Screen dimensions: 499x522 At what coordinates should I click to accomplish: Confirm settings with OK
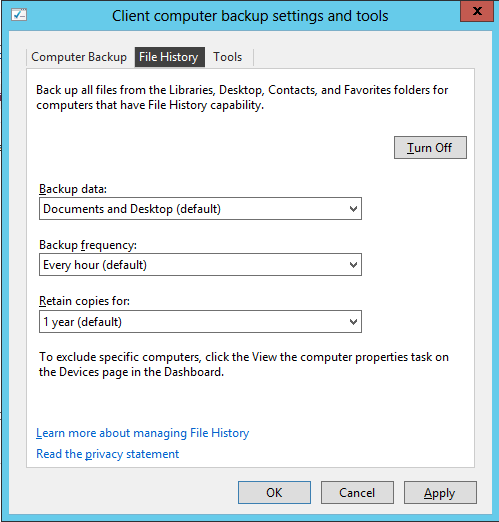pyautogui.click(x=274, y=492)
